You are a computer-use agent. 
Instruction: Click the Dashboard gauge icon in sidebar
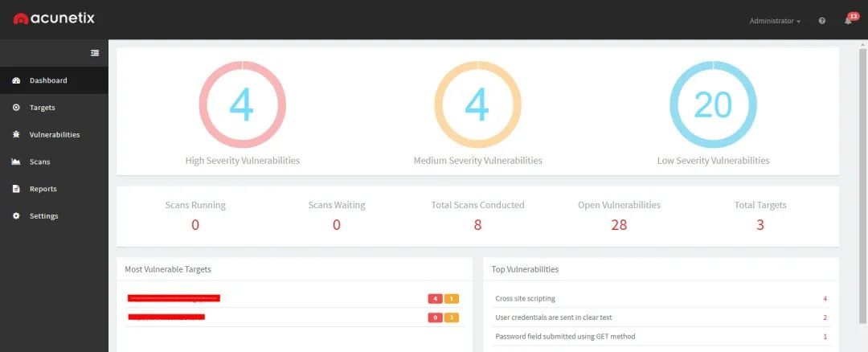[x=16, y=80]
